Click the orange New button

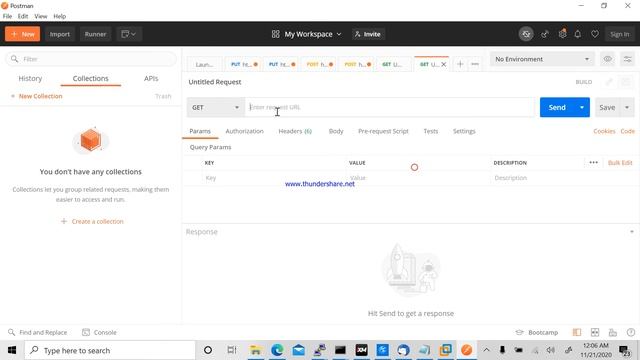pyautogui.click(x=22, y=34)
